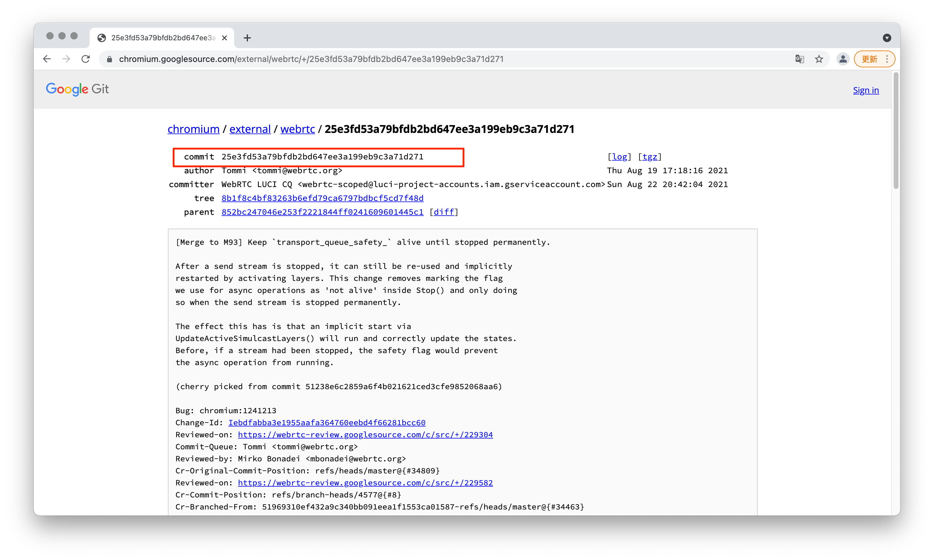The height and width of the screenshot is (560, 934).
Task: Open the tree hash 8b1f8c4bf link
Action: pyautogui.click(x=322, y=198)
